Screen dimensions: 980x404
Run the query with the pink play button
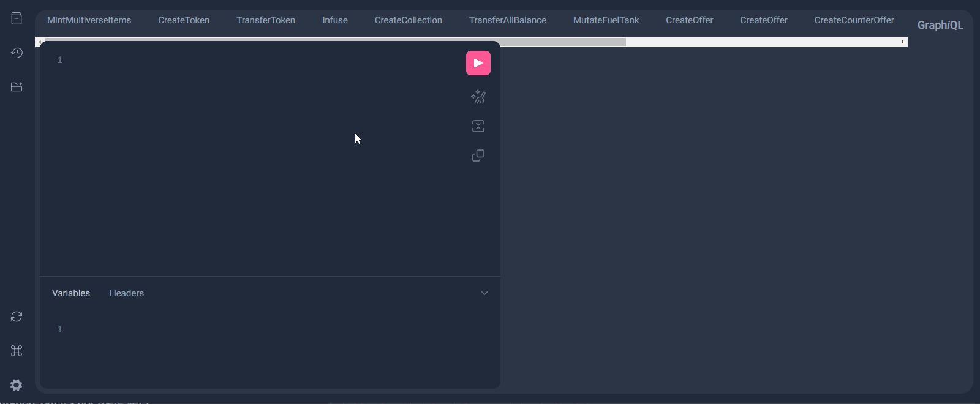478,63
